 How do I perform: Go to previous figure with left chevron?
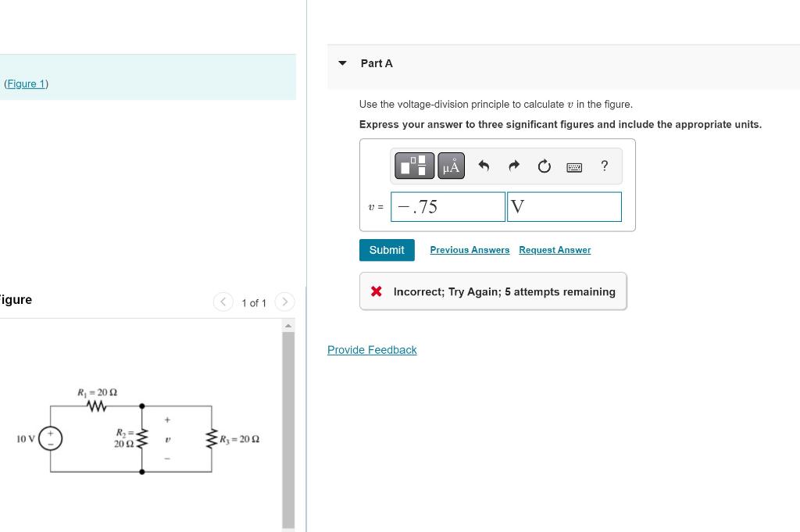click(x=223, y=302)
